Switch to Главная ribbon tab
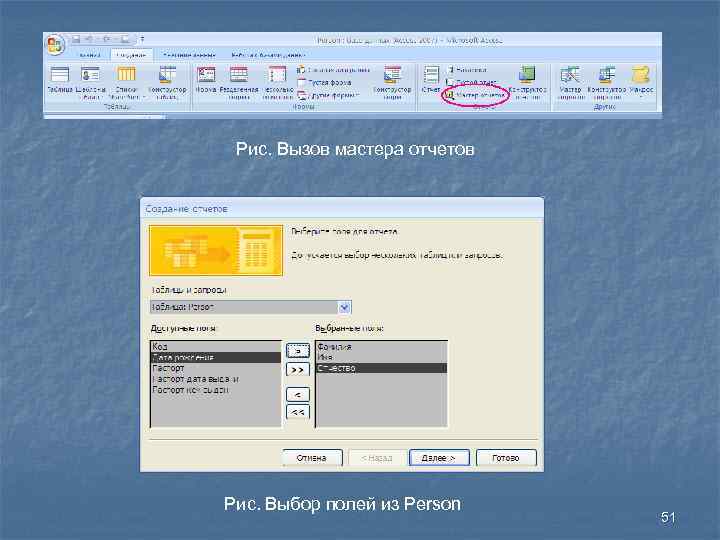The image size is (720, 540). coord(90,55)
